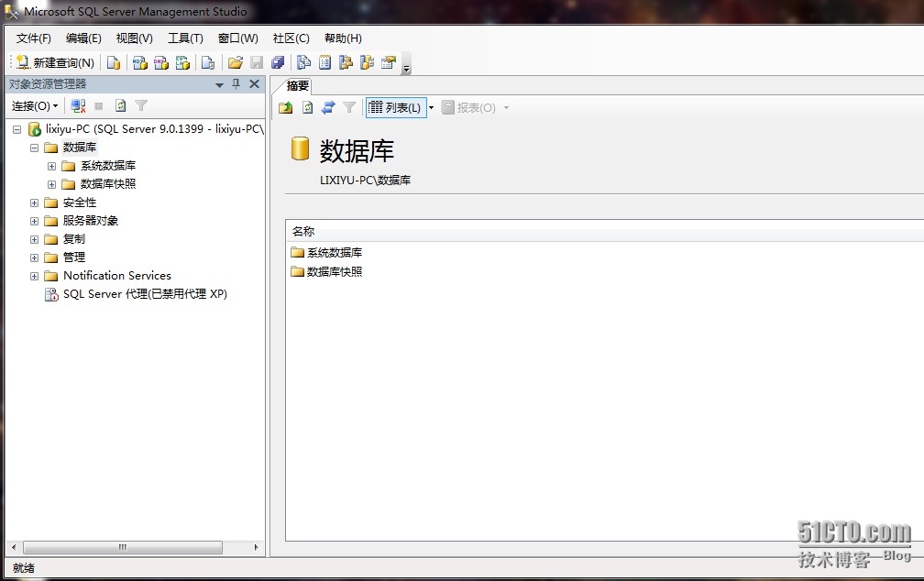Collapse the 数据库 tree node

[34, 148]
